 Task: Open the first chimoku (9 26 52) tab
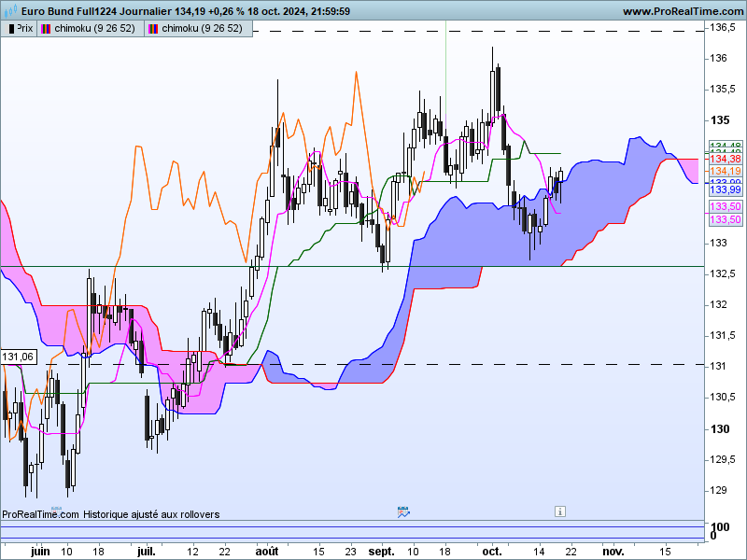pyautogui.click(x=90, y=29)
